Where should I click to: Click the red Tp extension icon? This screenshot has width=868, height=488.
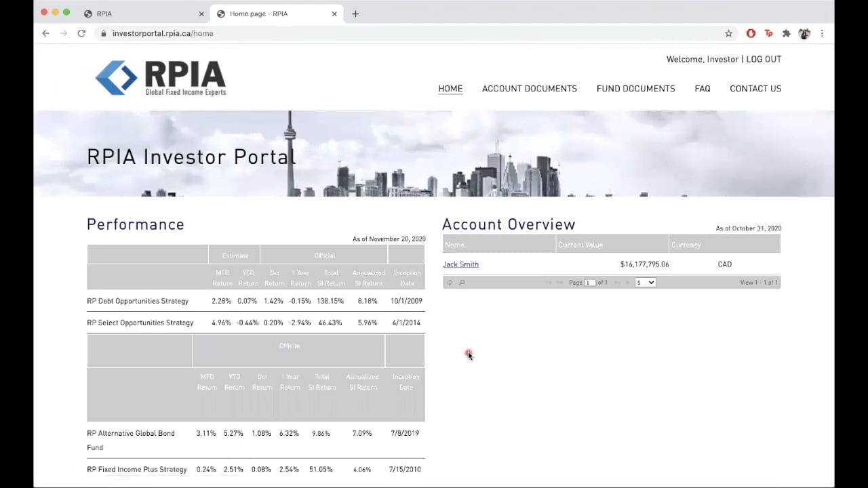(x=768, y=33)
